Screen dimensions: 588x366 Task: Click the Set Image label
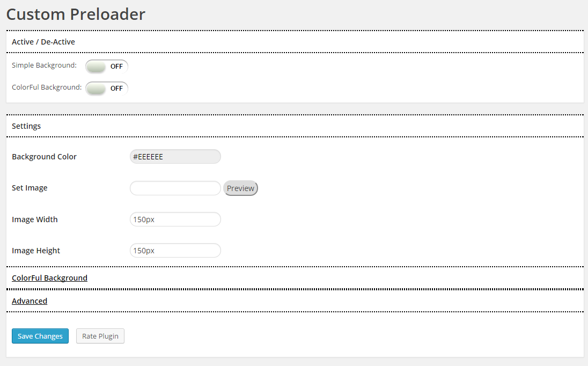pos(30,188)
